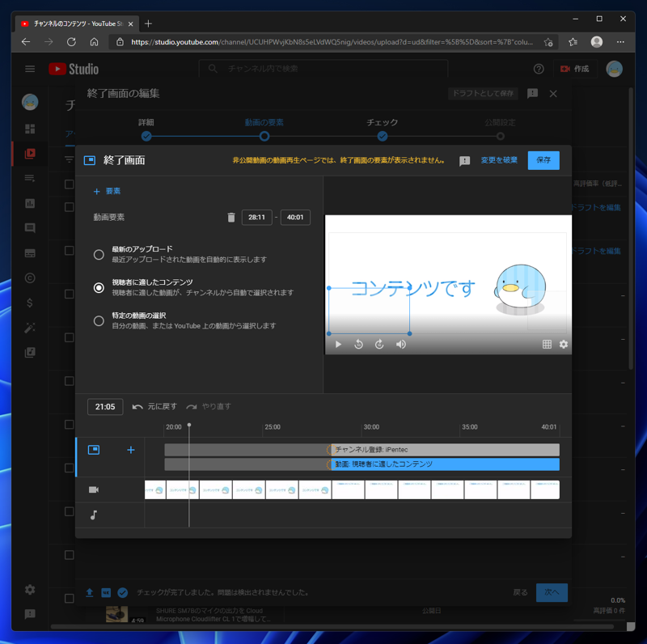
Task: Select 特定の動画の選択 radio option
Action: 99,320
